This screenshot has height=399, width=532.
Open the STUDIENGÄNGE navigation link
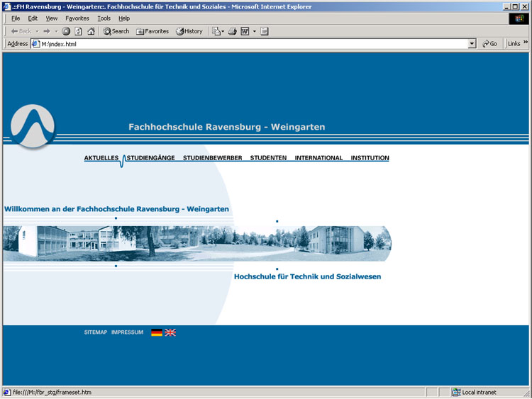[x=150, y=158]
